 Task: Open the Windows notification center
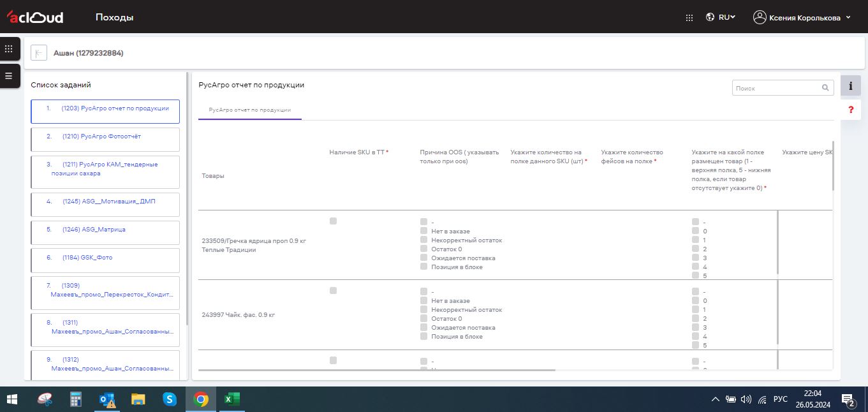click(849, 400)
